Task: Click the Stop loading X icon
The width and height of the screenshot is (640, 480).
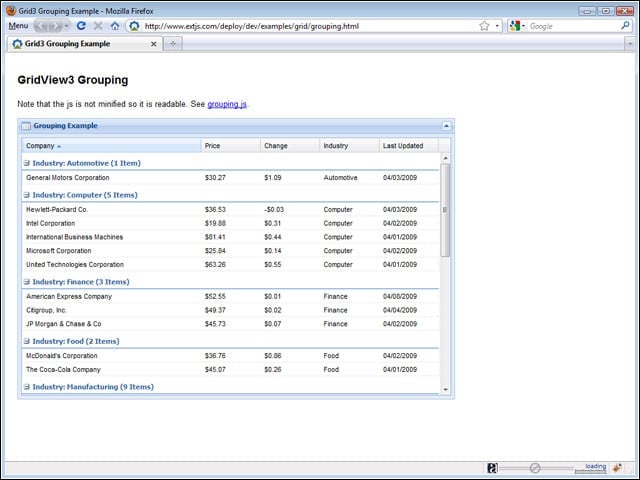Action: tap(98, 26)
